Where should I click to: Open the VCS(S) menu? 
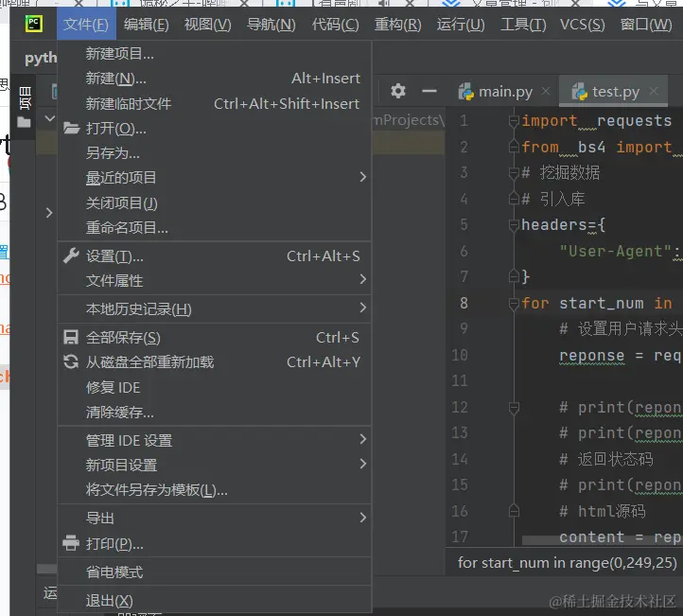click(x=583, y=24)
